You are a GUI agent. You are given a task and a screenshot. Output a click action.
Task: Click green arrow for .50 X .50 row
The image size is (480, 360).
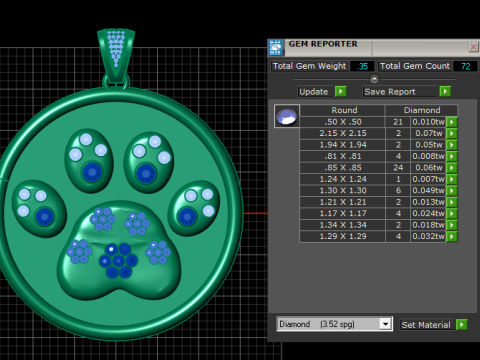(x=452, y=122)
